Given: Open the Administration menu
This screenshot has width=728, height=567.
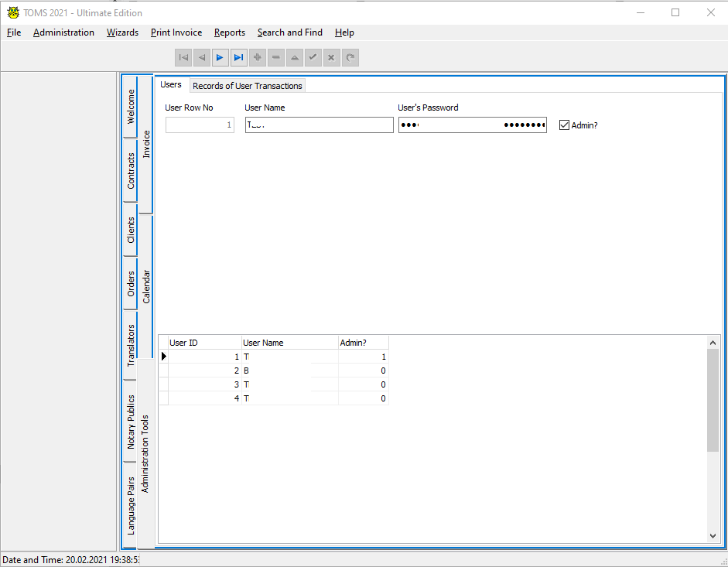Looking at the screenshot, I should pos(63,32).
